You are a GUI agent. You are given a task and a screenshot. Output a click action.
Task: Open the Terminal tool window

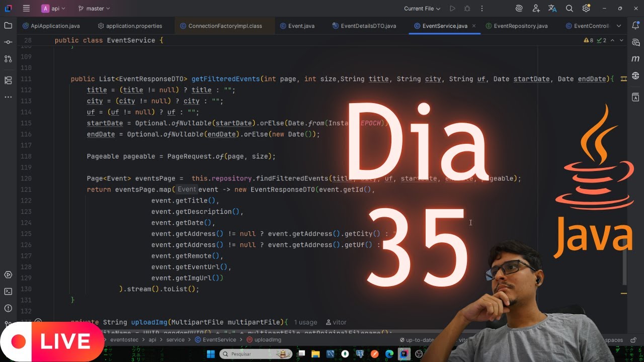pos(8,291)
